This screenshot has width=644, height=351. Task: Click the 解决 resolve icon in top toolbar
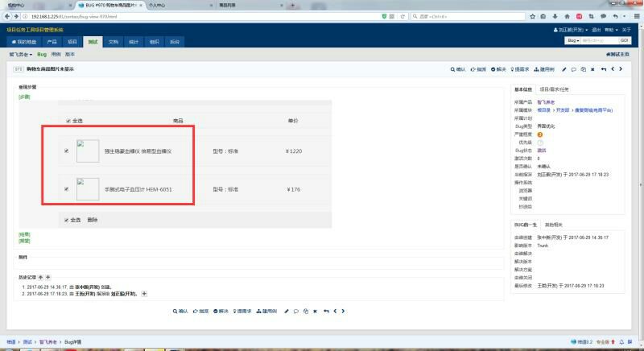pos(498,70)
